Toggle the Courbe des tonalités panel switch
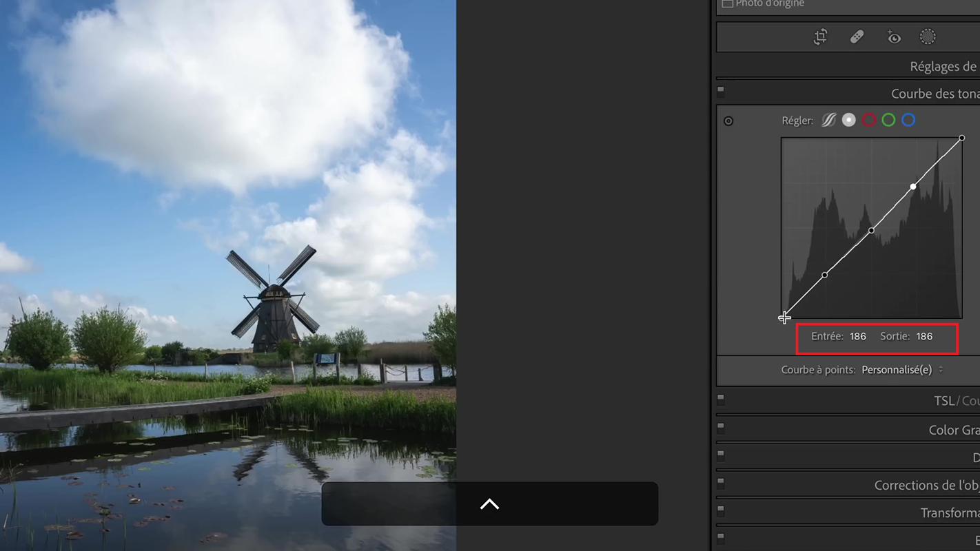This screenshot has height=551, width=980. click(x=721, y=90)
